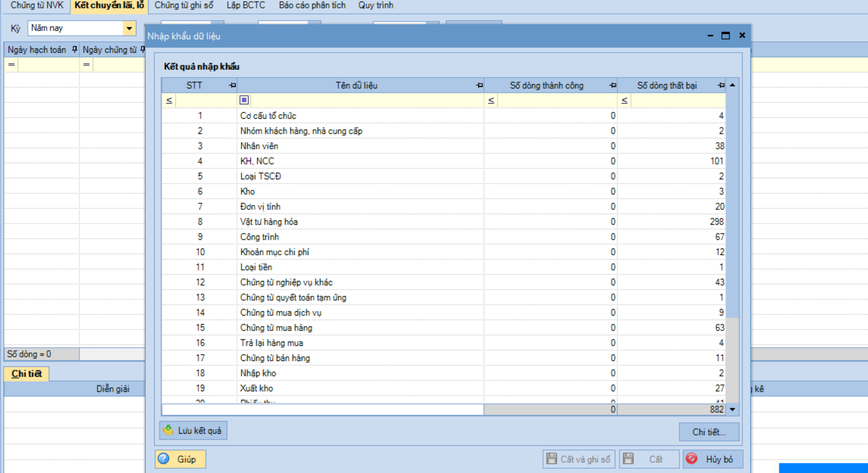
Task: Select the Công trình row
Action: click(x=444, y=237)
